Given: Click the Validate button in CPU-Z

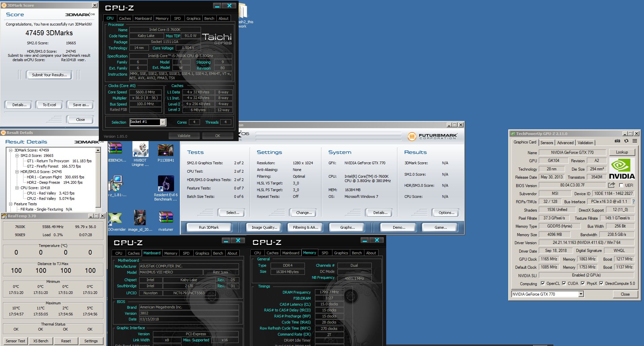Looking at the screenshot, I should (184, 136).
